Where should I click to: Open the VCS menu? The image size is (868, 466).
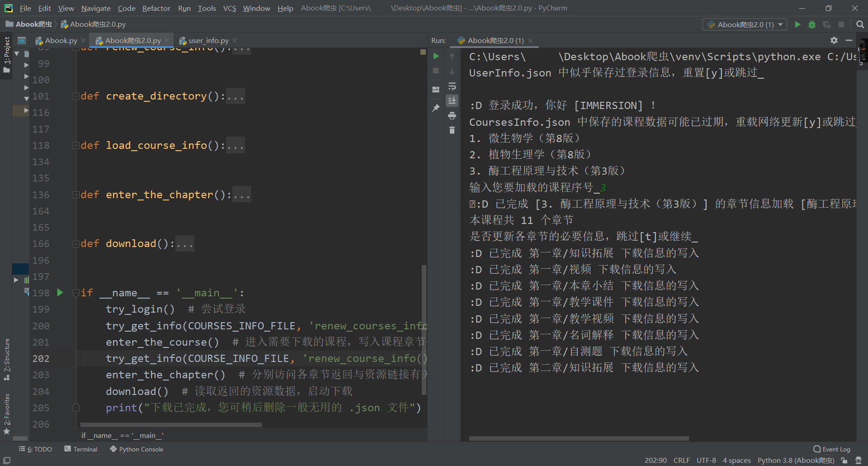(230, 8)
